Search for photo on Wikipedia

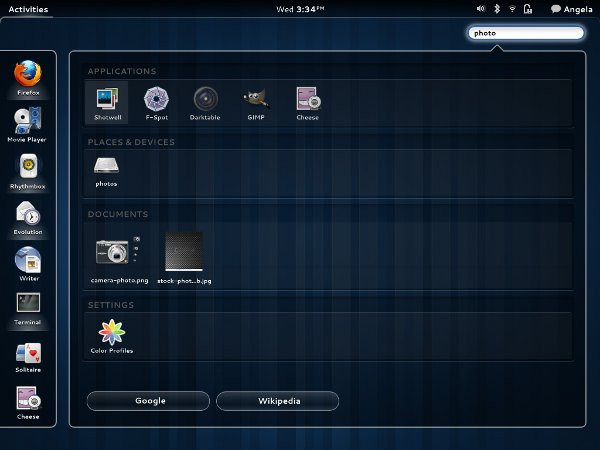[278, 401]
